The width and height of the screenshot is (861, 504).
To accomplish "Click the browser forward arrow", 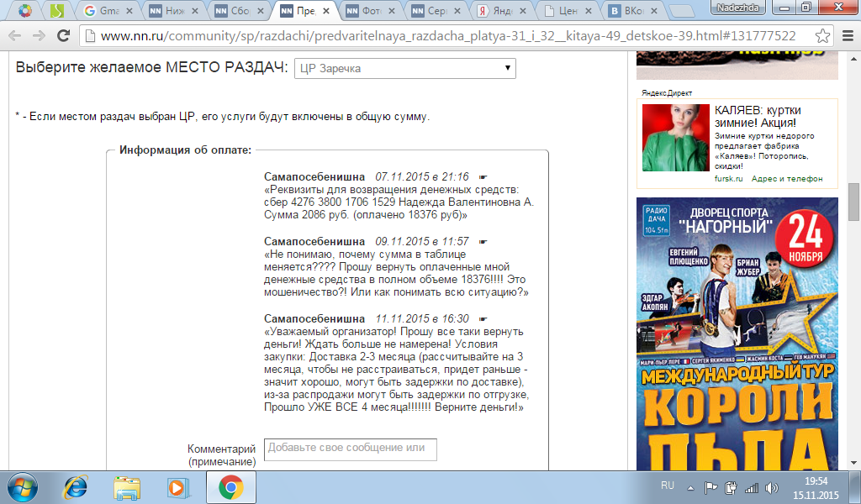I will (x=39, y=35).
